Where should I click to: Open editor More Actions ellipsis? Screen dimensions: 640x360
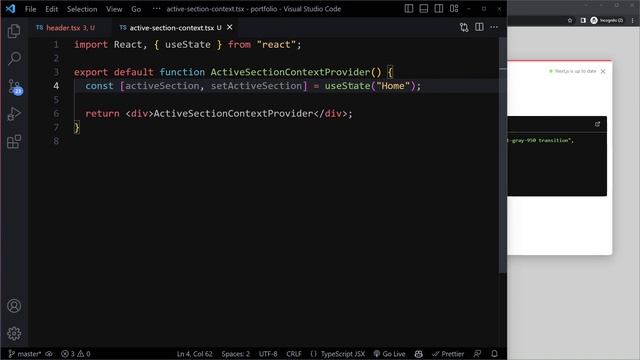[x=494, y=27]
